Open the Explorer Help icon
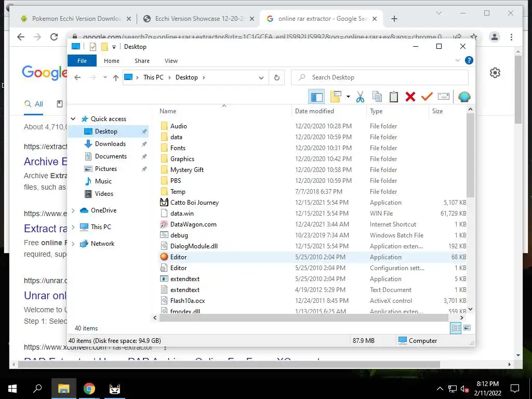 [469, 60]
